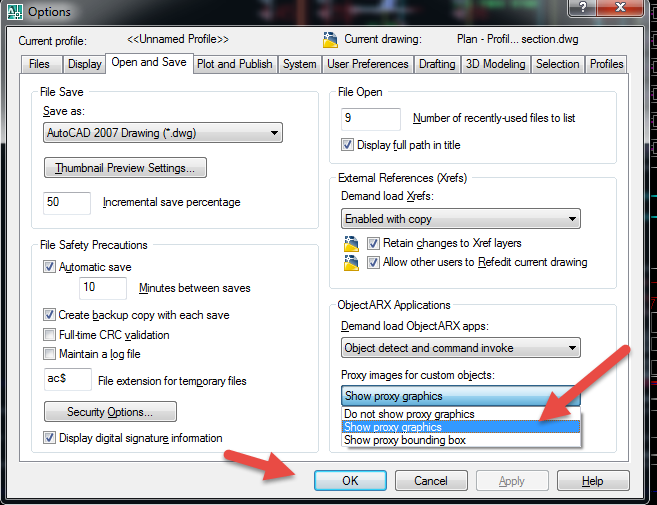The width and height of the screenshot is (657, 505).
Task: Click the drawing icon beside Retain changes
Action: (350, 243)
